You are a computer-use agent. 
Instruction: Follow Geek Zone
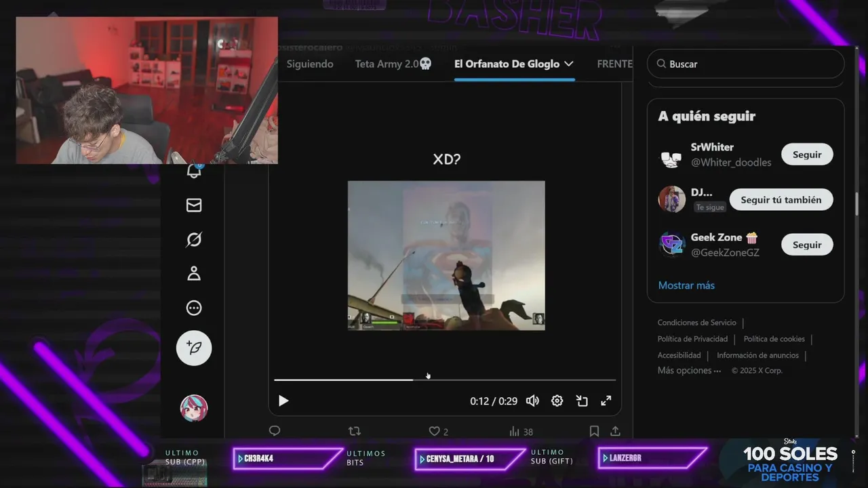click(x=807, y=245)
